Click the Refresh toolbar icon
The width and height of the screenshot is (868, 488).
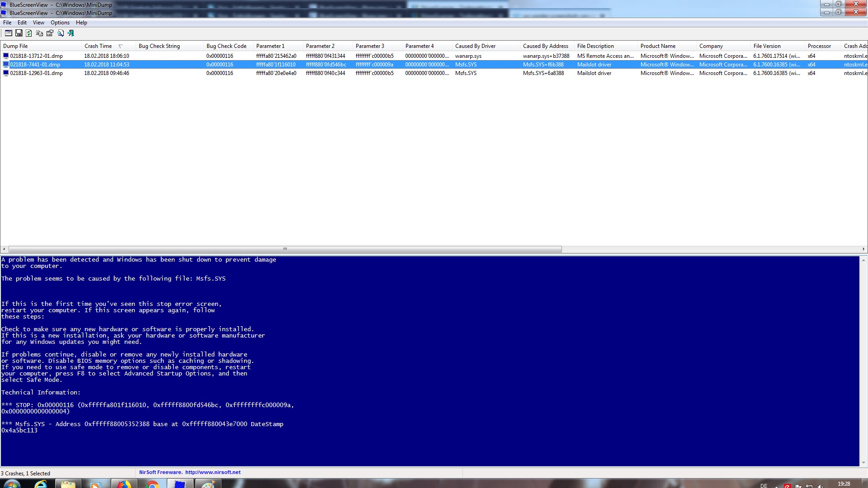point(29,33)
